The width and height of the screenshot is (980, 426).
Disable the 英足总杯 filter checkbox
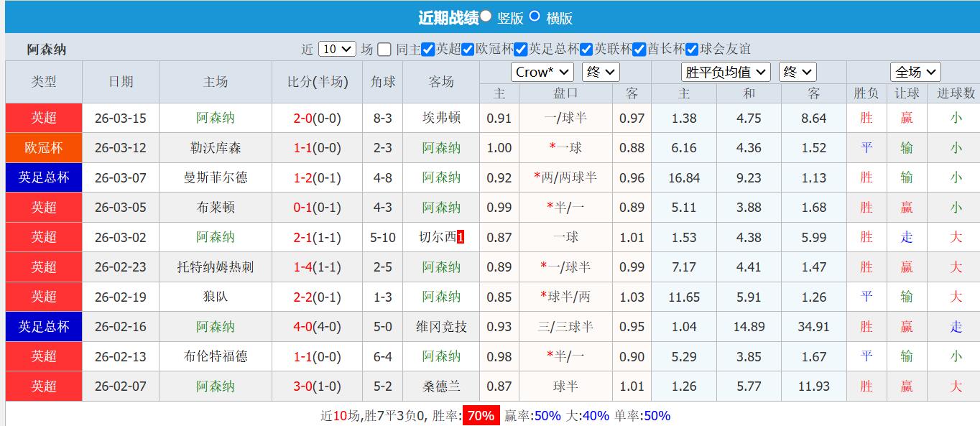521,50
